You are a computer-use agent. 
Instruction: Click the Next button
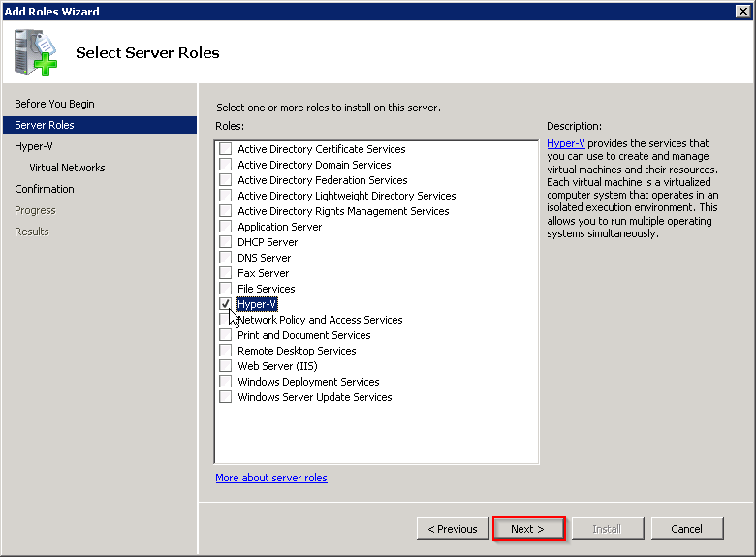click(528, 529)
